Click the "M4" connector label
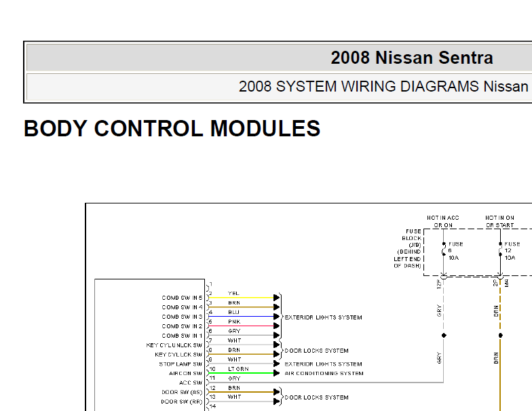Screen dimensions: 532x411 click(506, 283)
